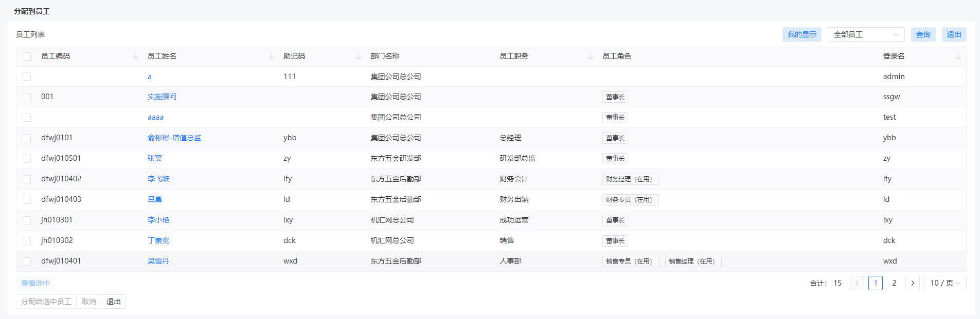Image resolution: width=980 pixels, height=319 pixels.
Task: Go to page 2
Action: click(x=894, y=283)
